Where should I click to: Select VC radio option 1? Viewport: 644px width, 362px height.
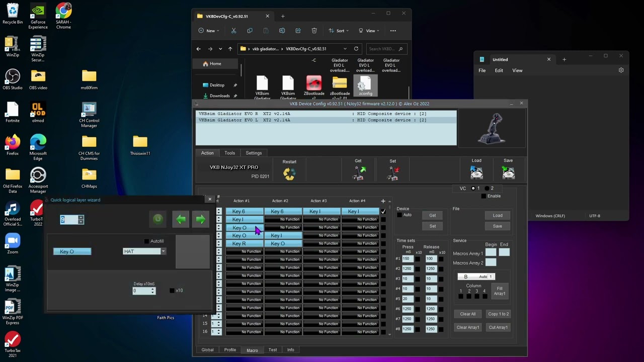(473, 189)
